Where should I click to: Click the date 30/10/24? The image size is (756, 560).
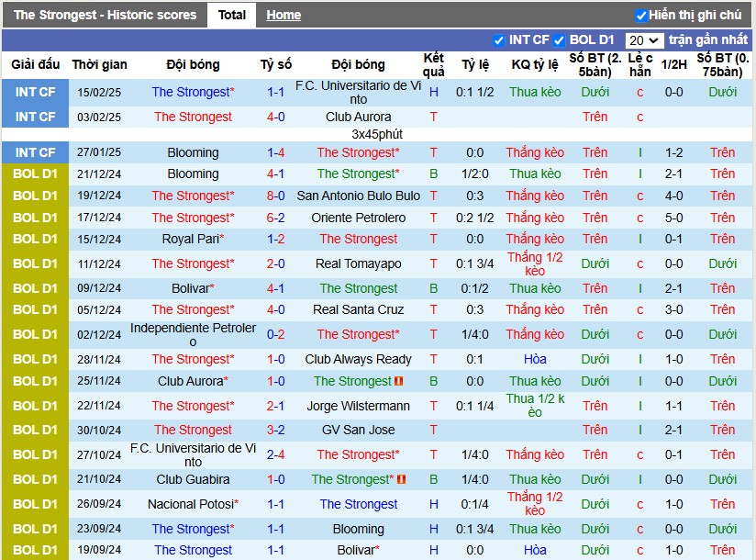point(99,430)
